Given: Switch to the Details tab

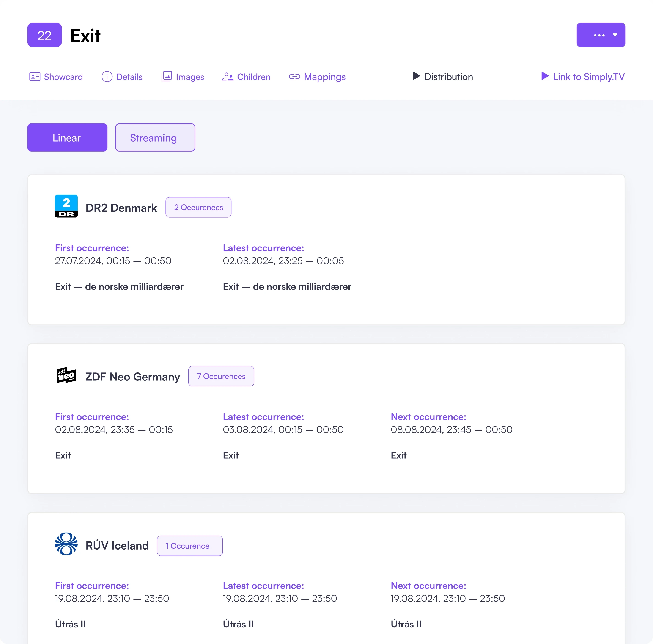Looking at the screenshot, I should coord(122,77).
